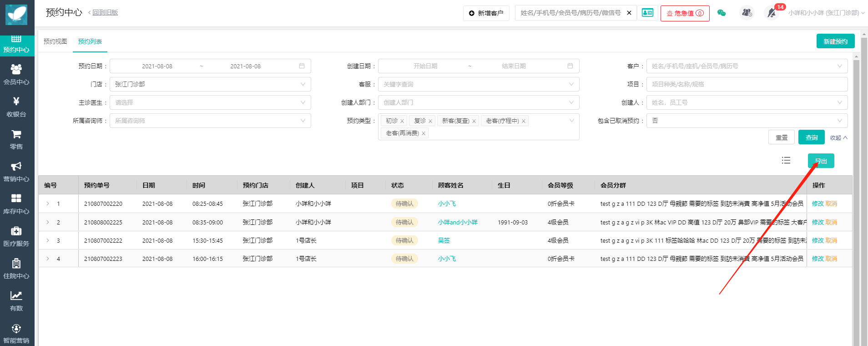The width and height of the screenshot is (868, 346).
Task: Open 有数 statistics module
Action: click(x=16, y=301)
